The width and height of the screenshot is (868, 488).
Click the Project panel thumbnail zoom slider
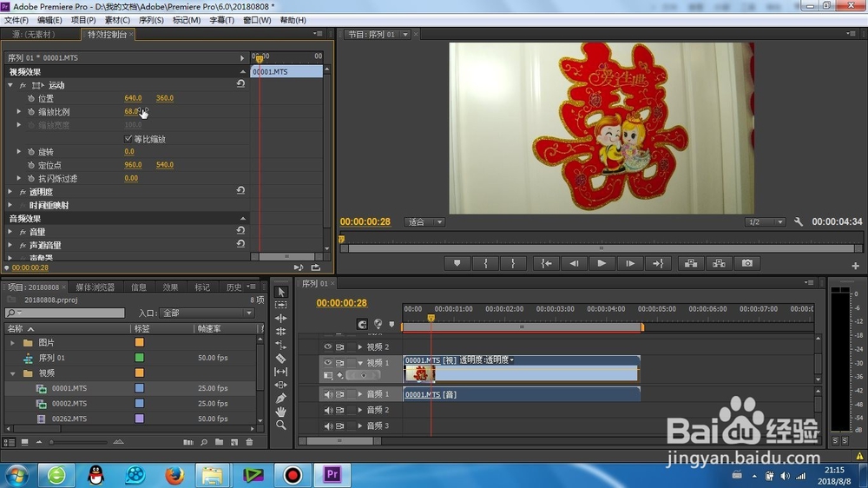[x=78, y=442]
